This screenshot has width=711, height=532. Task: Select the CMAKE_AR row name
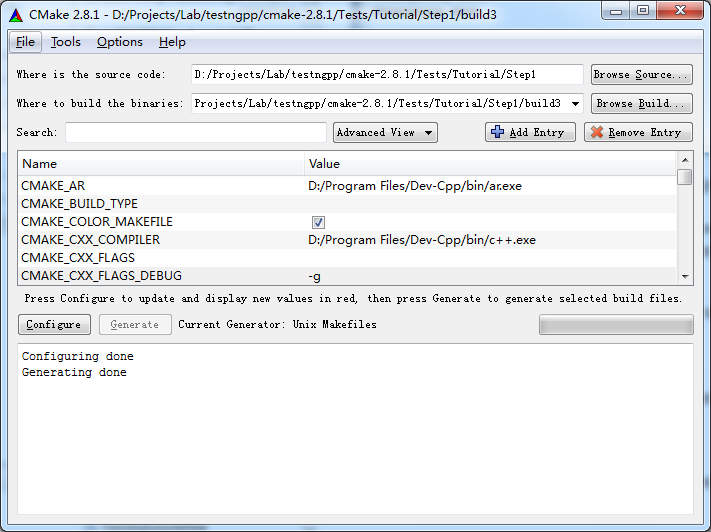53,186
